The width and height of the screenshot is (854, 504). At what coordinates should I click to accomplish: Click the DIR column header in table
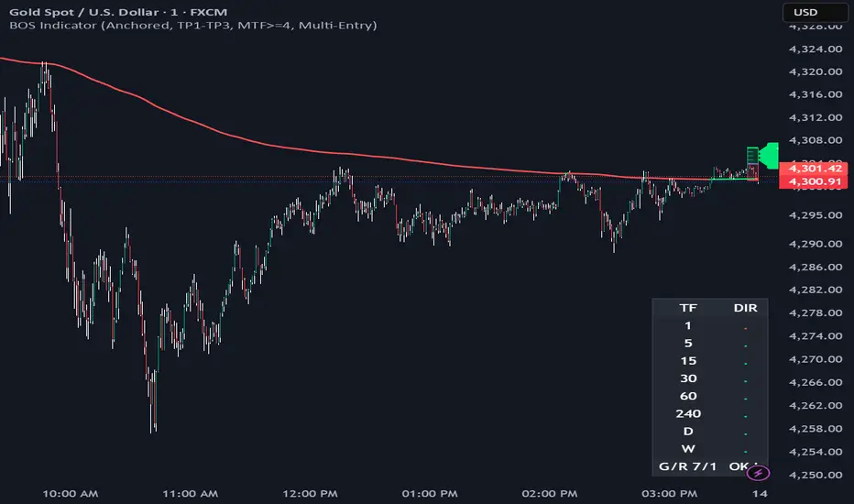745,308
